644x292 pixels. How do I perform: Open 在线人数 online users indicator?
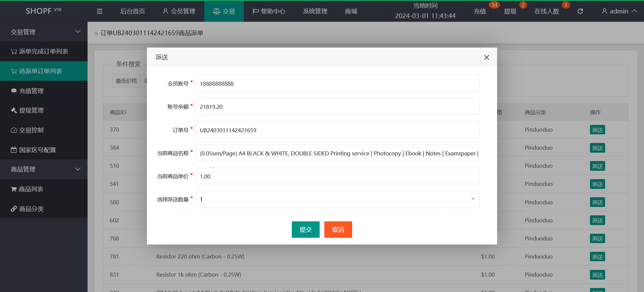[547, 11]
